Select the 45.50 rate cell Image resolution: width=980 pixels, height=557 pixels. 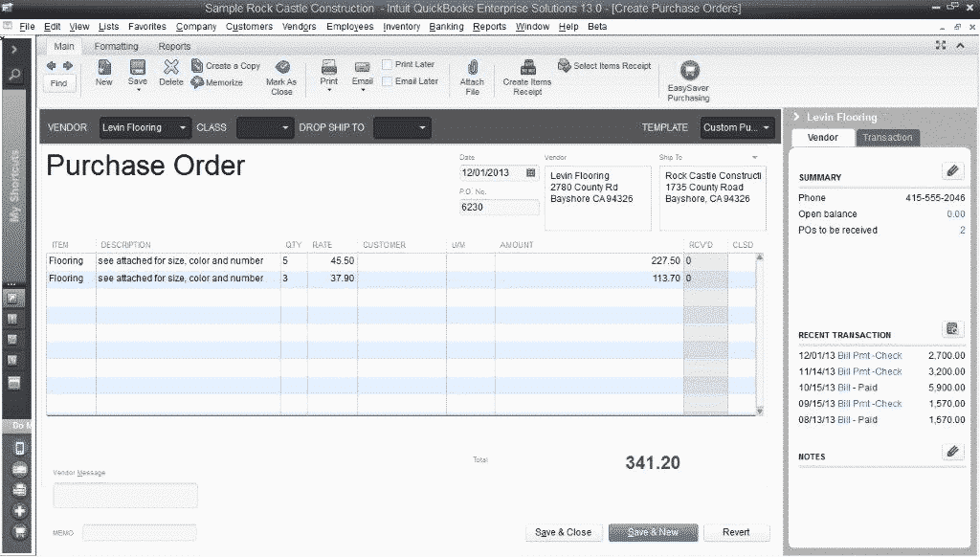click(332, 260)
